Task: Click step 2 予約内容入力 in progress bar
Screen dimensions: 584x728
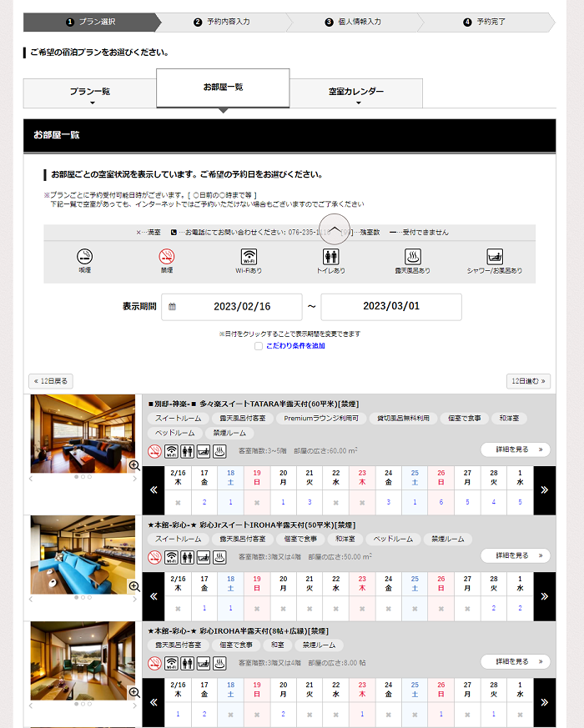Action: 222,22
